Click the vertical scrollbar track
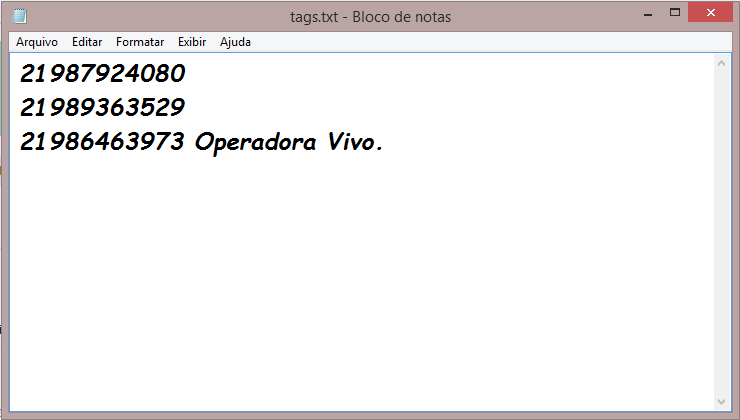The image size is (740, 420). click(x=721, y=233)
